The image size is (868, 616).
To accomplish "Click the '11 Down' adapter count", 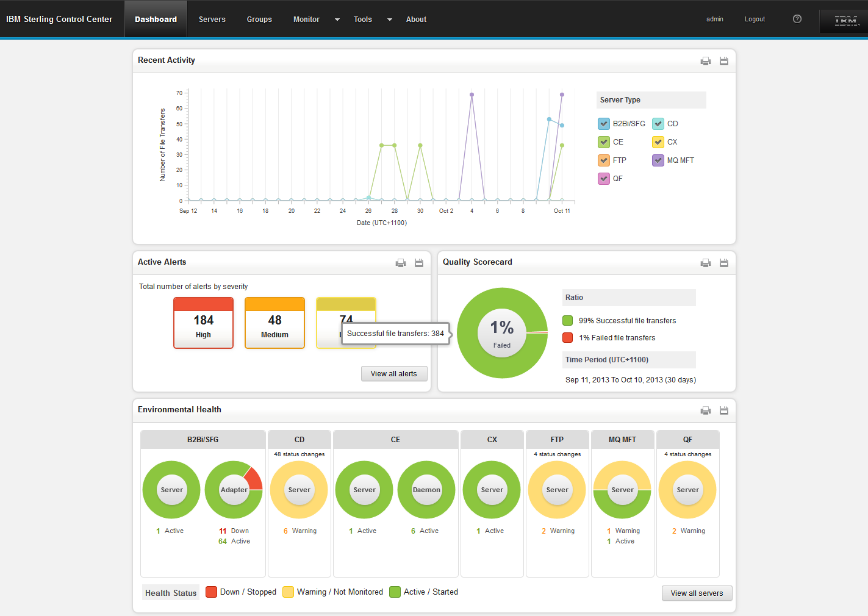I will point(234,531).
